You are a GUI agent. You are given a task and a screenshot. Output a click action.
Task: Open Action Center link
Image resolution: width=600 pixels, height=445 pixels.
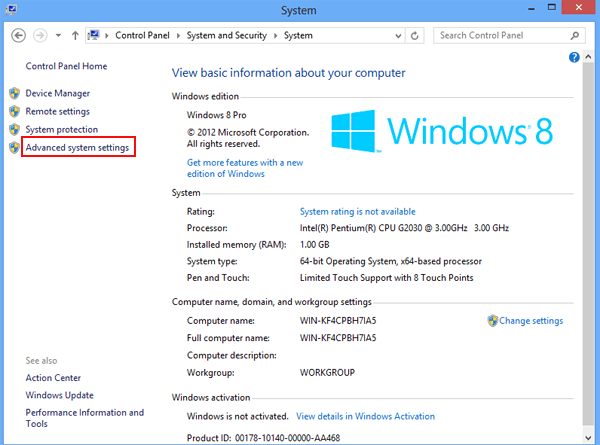[x=53, y=378]
